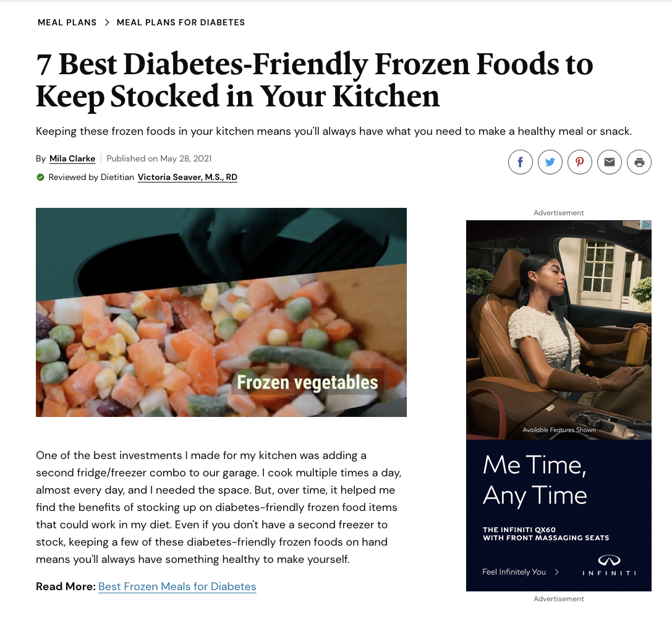This screenshot has width=672, height=618.
Task: Go to Meal Plans for Diabetes breadcrumb
Action: (181, 22)
